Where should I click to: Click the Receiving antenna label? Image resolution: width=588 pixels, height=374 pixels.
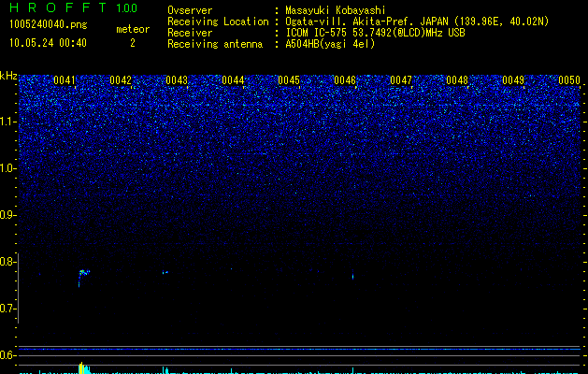(x=215, y=44)
